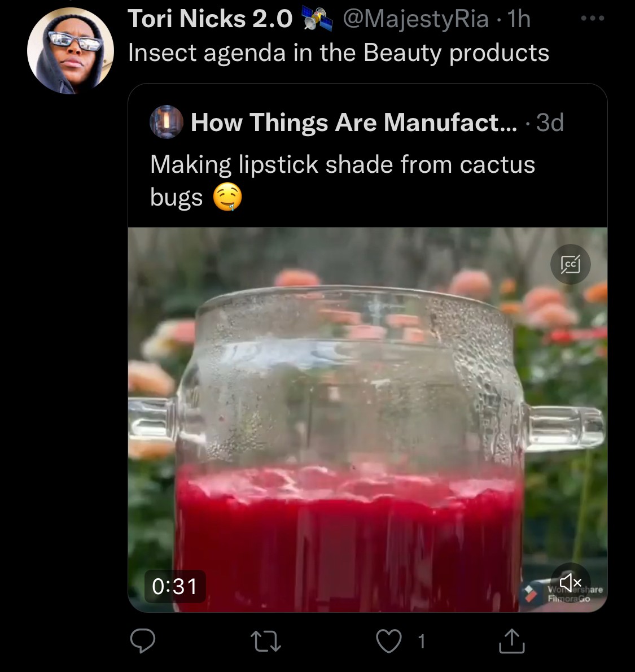Open Tori Nicks profile picture
635x672 pixels.
click(x=71, y=51)
